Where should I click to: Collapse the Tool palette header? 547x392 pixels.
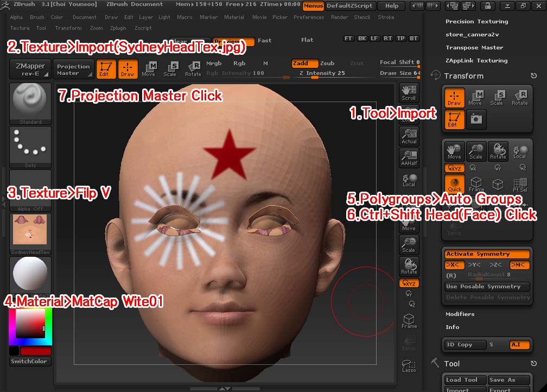pyautogui.click(x=451, y=364)
